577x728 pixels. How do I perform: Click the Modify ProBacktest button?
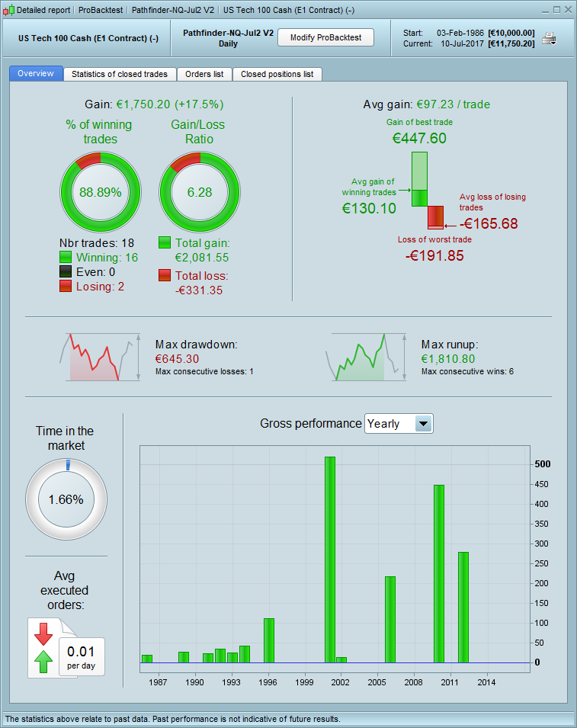pos(326,37)
